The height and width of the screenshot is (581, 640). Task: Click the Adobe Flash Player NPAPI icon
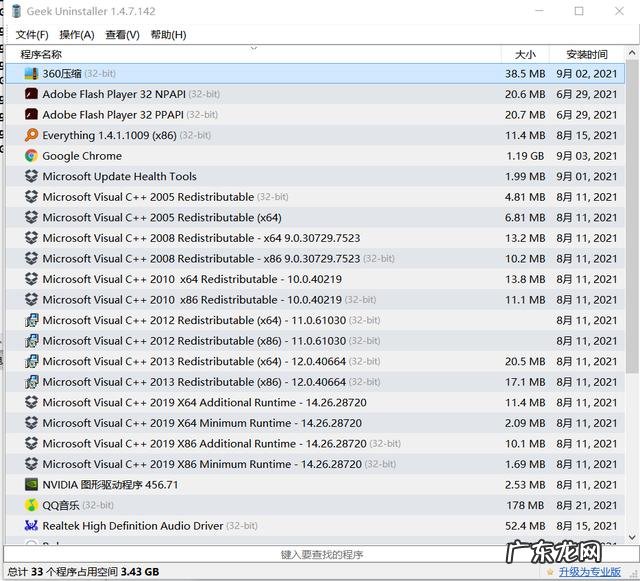pos(32,94)
